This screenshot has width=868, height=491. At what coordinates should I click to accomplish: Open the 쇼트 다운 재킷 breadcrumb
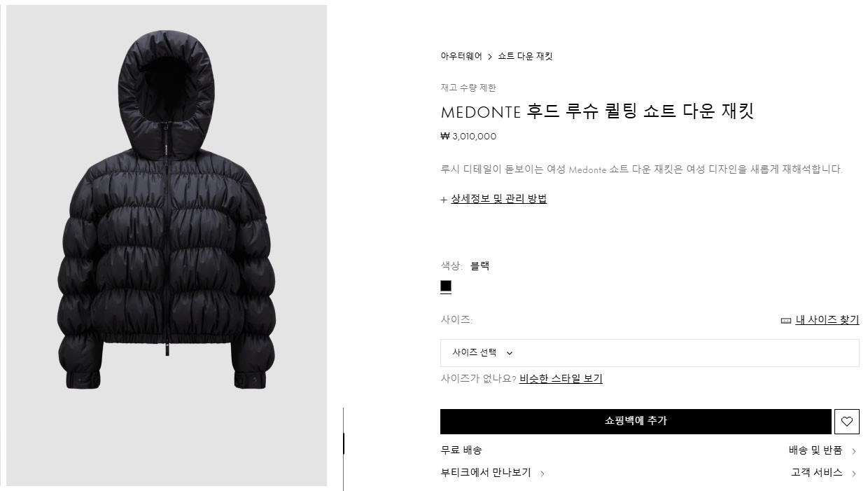[x=525, y=56]
